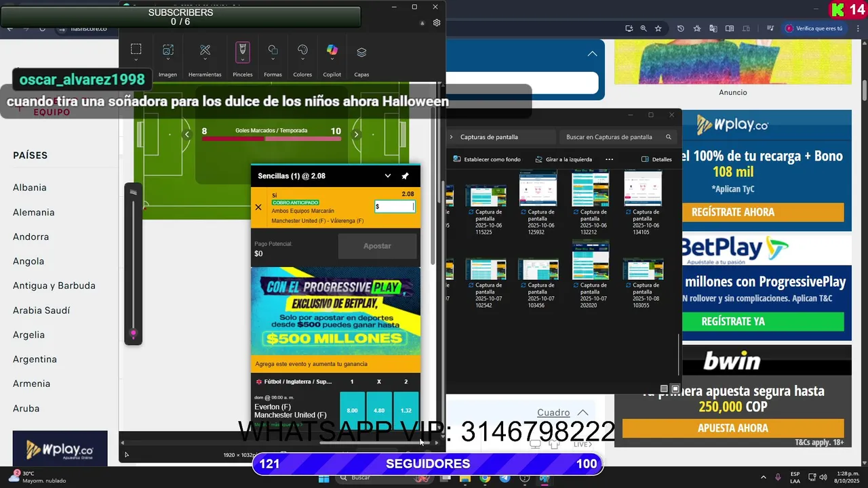Select odds 8.00 for Everton (F)
Viewport: 868px width, 488px height.
tap(352, 410)
